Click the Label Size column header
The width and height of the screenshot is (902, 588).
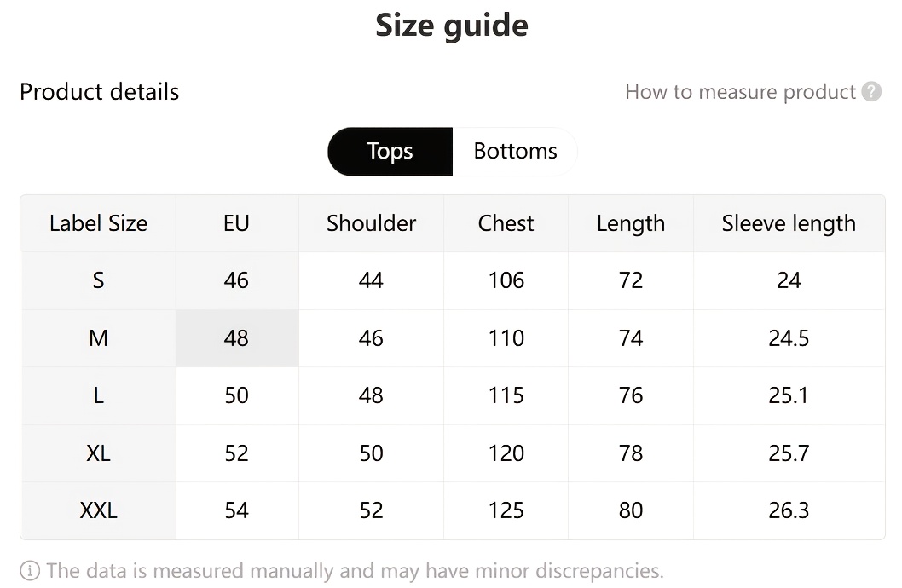pyautogui.click(x=98, y=223)
